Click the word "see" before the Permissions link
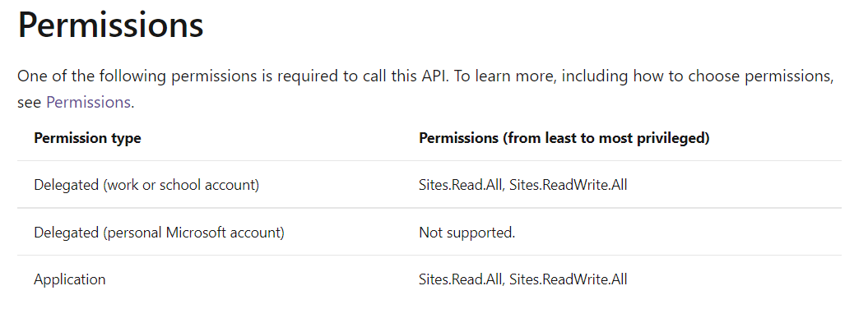This screenshot has width=868, height=332. click(30, 103)
